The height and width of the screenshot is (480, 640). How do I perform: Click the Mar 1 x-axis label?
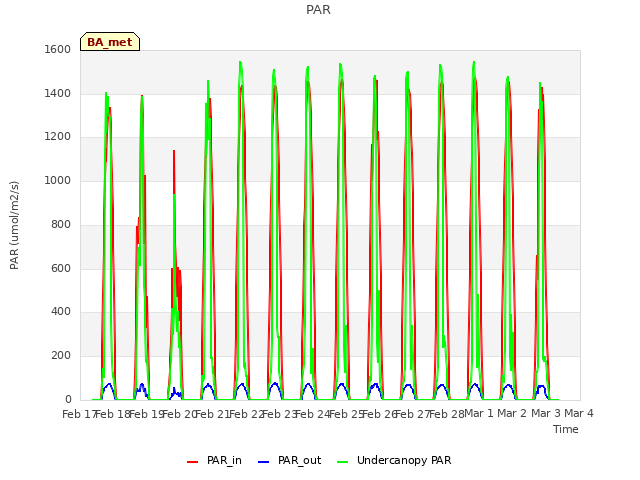pyautogui.click(x=479, y=413)
